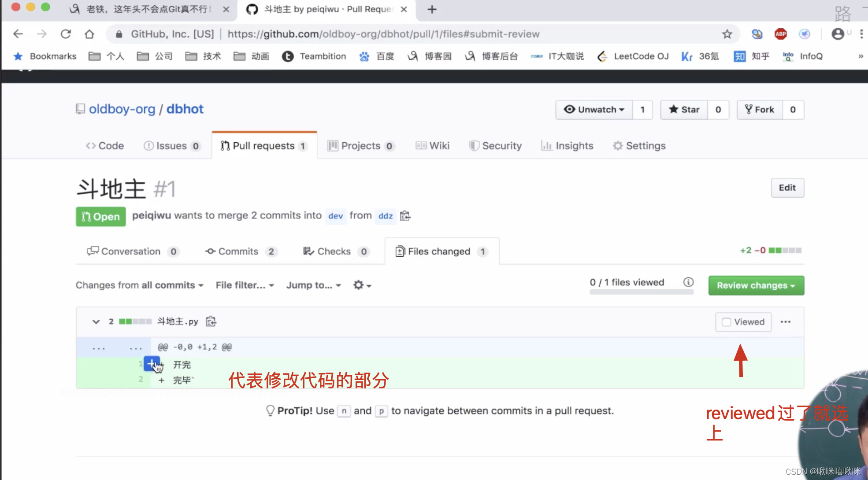The height and width of the screenshot is (480, 868).
Task: Open the ABP extension icon
Action: [x=780, y=34]
